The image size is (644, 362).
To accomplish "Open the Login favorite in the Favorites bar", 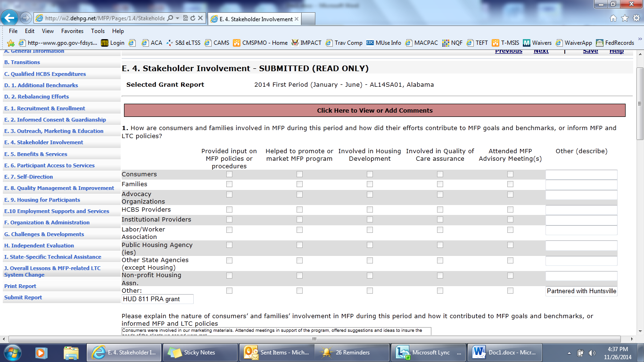I will click(113, 43).
